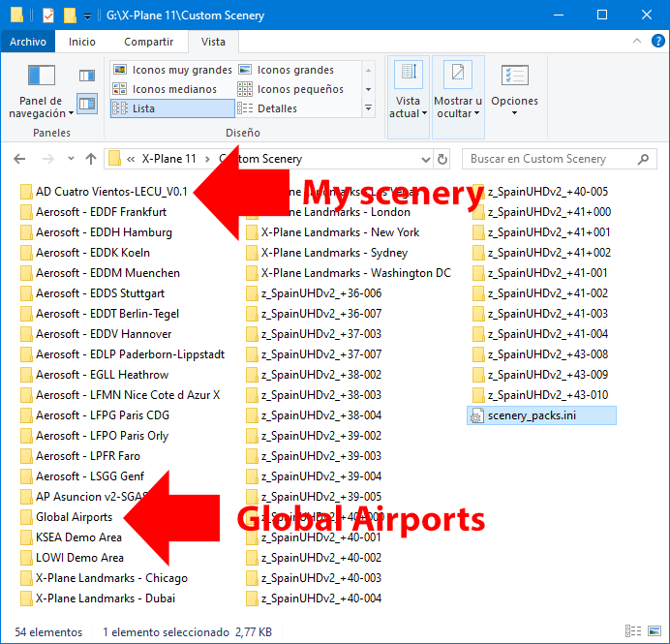Screen dimensions: 670x644
Task: Select the Global Airports folder
Action: pos(66,517)
